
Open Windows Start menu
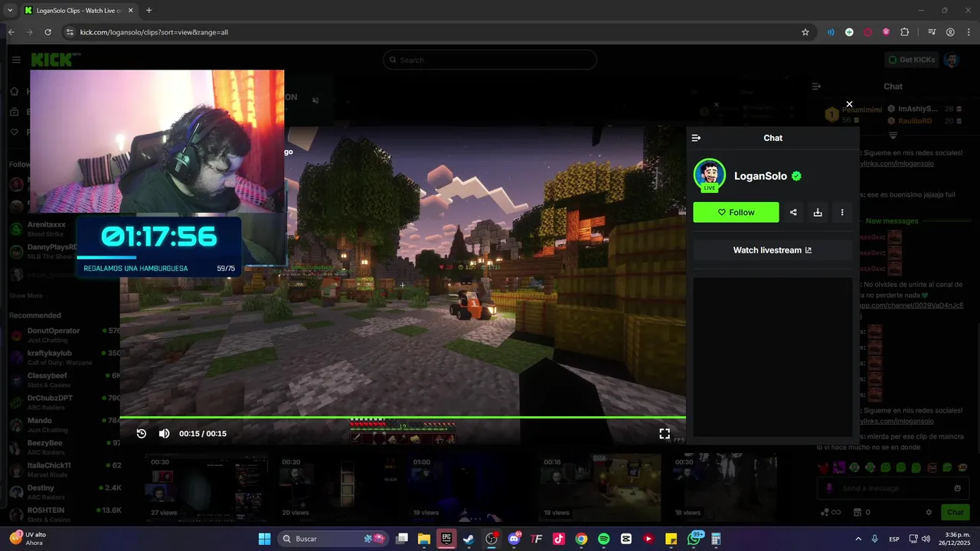click(264, 539)
